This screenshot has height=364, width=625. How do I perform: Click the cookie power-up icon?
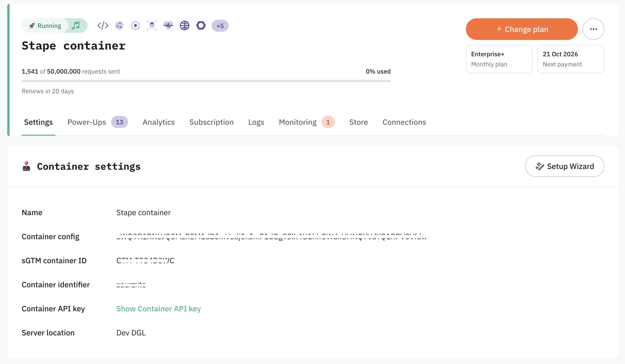click(x=119, y=25)
